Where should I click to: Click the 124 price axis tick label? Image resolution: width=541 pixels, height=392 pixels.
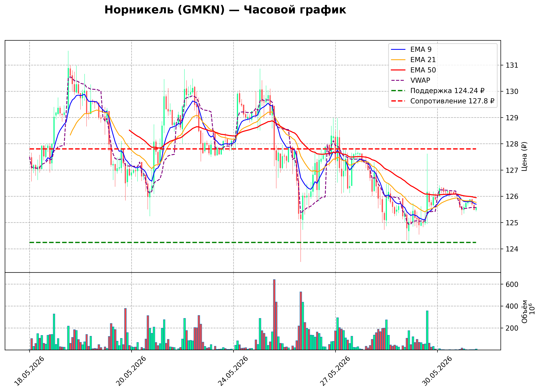coord(512,249)
